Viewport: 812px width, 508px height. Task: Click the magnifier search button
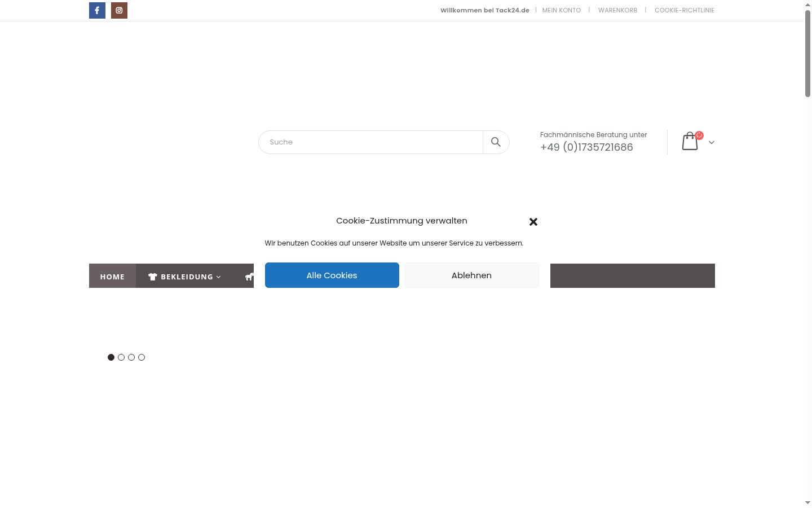[496, 142]
